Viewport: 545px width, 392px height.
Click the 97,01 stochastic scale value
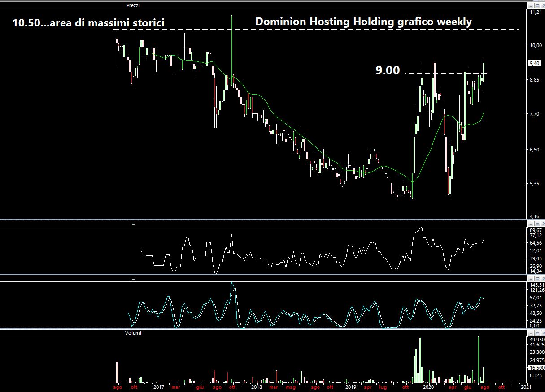click(x=536, y=297)
